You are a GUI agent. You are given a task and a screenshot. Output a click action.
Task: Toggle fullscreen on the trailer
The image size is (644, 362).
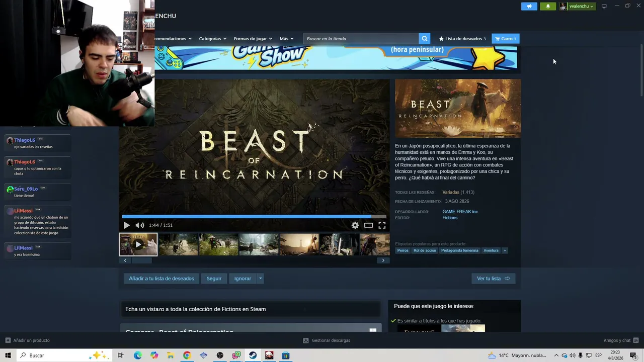(x=382, y=225)
